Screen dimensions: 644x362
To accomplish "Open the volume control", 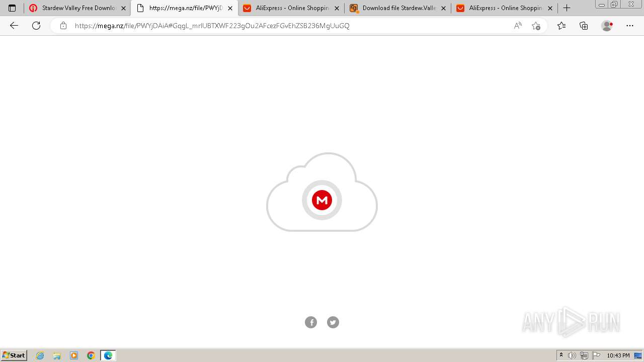I will [x=572, y=355].
